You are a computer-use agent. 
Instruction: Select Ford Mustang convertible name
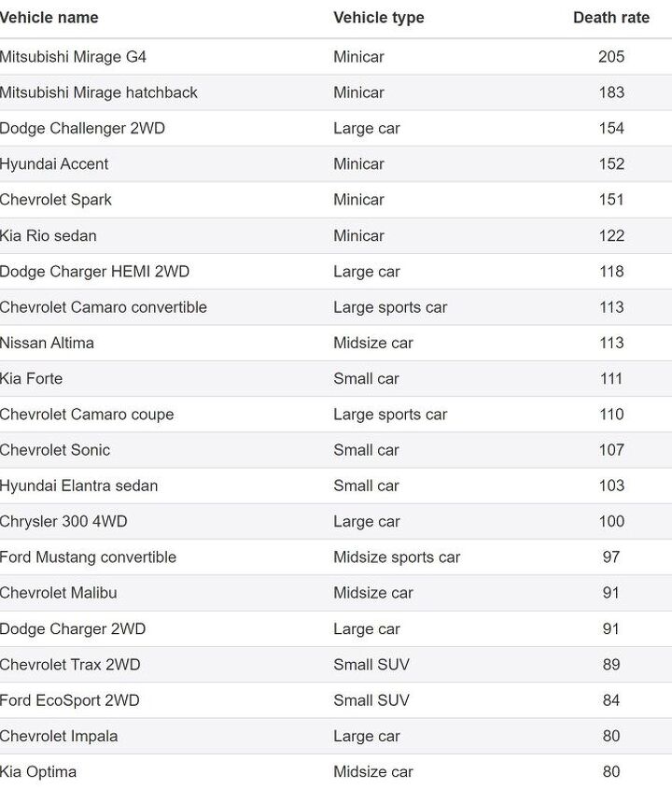tap(88, 557)
